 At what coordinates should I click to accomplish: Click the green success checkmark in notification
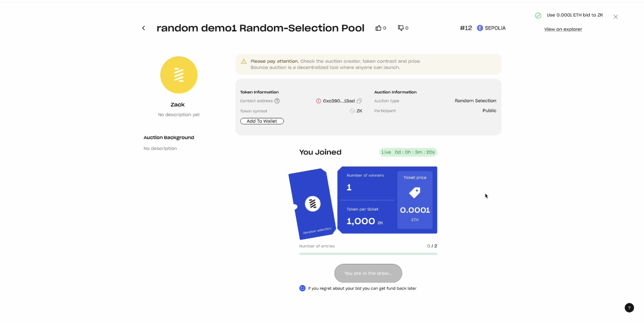click(538, 16)
